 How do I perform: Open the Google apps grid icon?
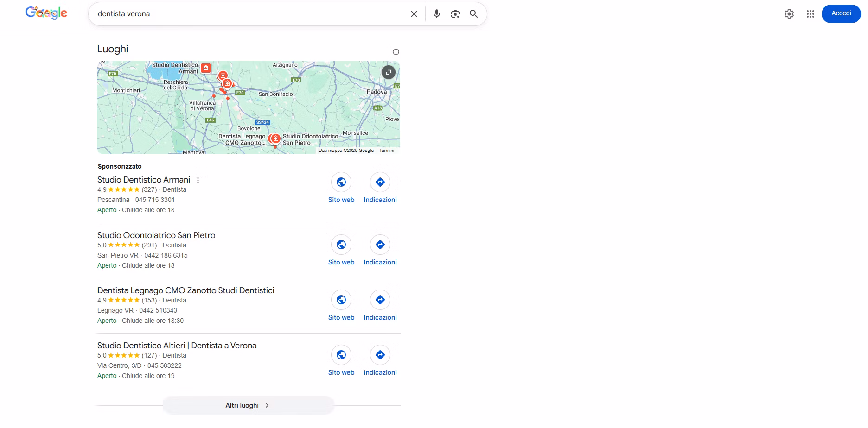[811, 14]
